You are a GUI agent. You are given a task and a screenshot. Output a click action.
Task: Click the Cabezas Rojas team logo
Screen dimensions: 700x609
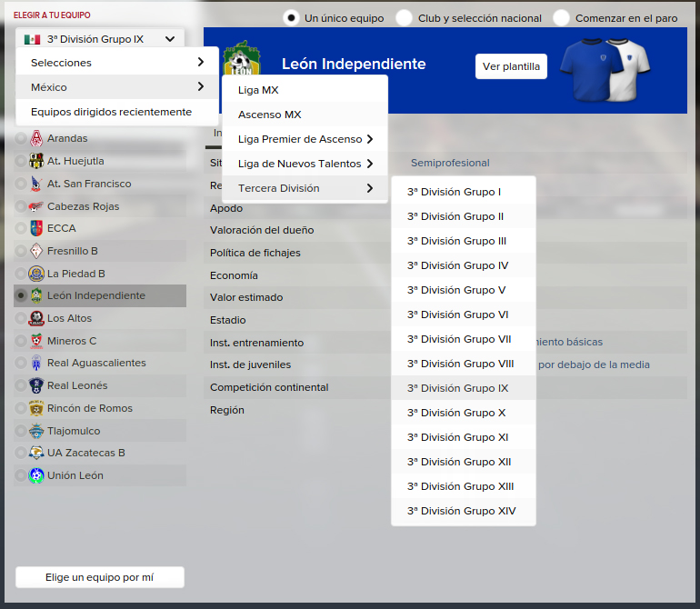(x=35, y=206)
